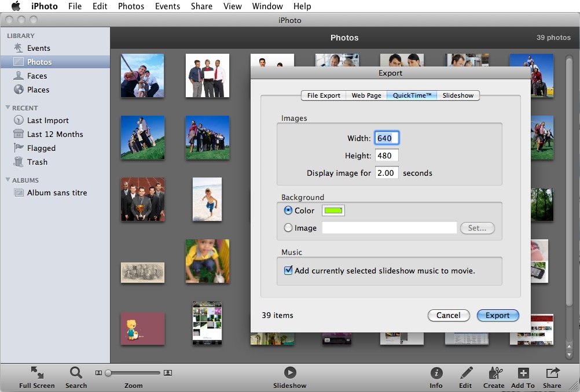Switch to the Web Page tab
The image size is (580, 392).
[366, 95]
